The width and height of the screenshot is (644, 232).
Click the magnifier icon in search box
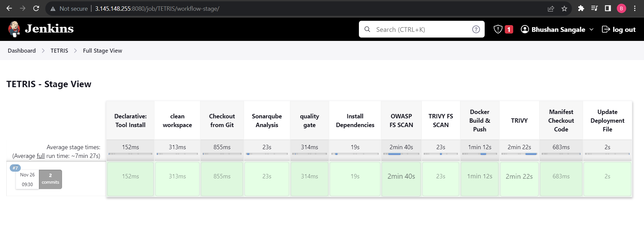[x=367, y=30]
